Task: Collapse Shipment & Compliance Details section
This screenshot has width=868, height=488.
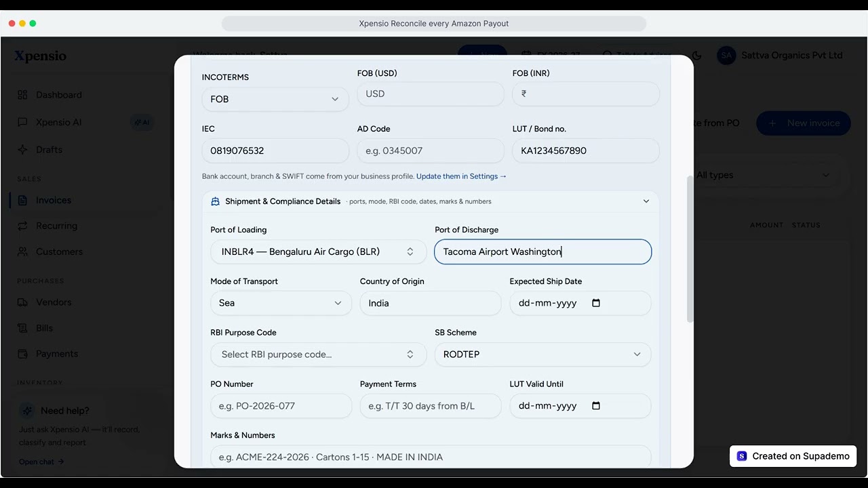Action: (x=646, y=201)
